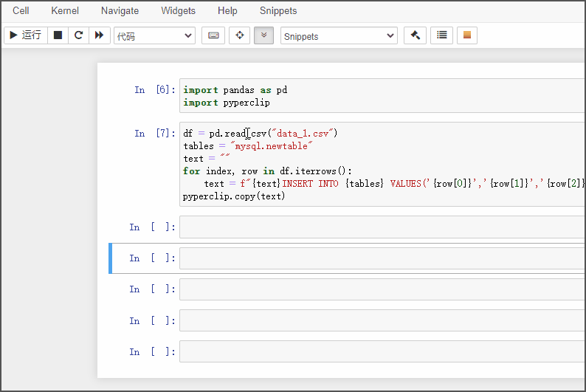Focus the third empty code cell

tap(382, 289)
